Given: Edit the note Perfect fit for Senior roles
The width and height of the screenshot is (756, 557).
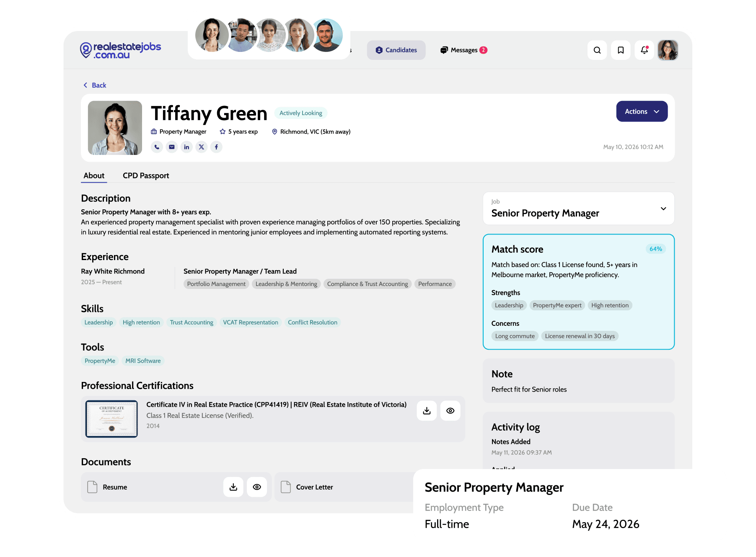Looking at the screenshot, I should [x=529, y=389].
